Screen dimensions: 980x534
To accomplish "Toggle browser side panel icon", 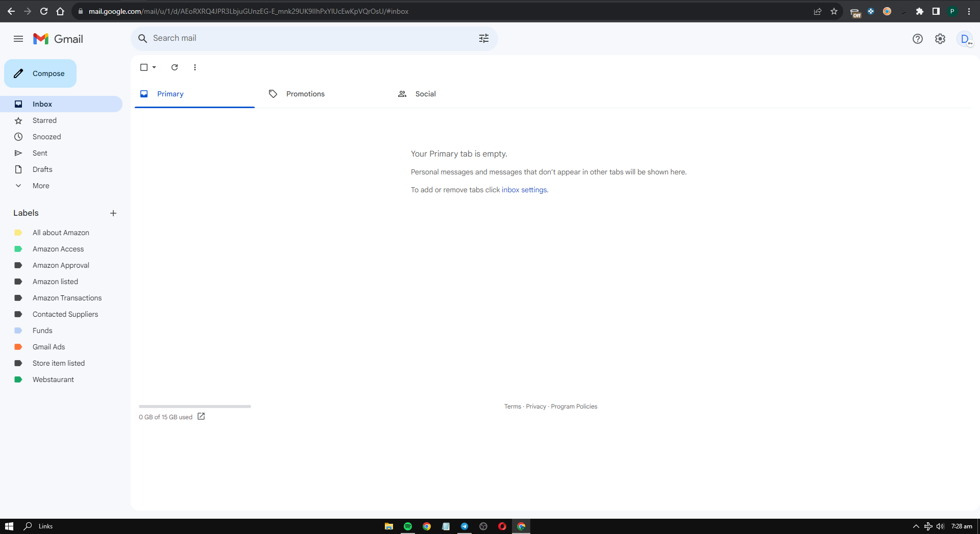I will 936,11.
